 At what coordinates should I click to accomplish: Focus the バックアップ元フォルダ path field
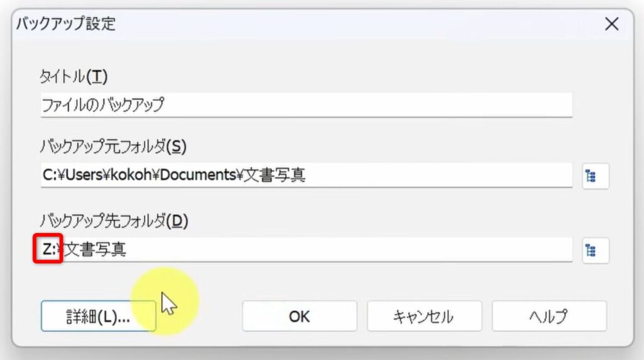click(440, 176)
